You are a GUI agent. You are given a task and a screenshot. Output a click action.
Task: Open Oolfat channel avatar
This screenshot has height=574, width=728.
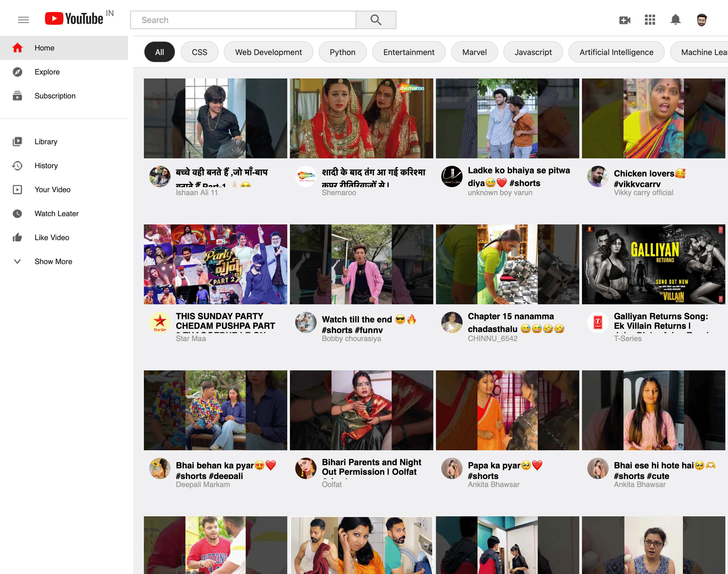[x=306, y=468]
